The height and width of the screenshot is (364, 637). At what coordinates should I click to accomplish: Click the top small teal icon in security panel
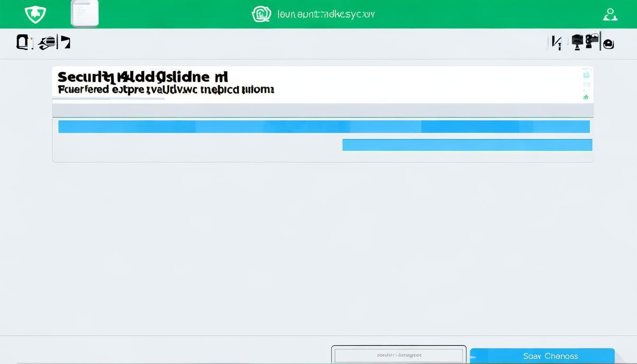[x=586, y=74]
